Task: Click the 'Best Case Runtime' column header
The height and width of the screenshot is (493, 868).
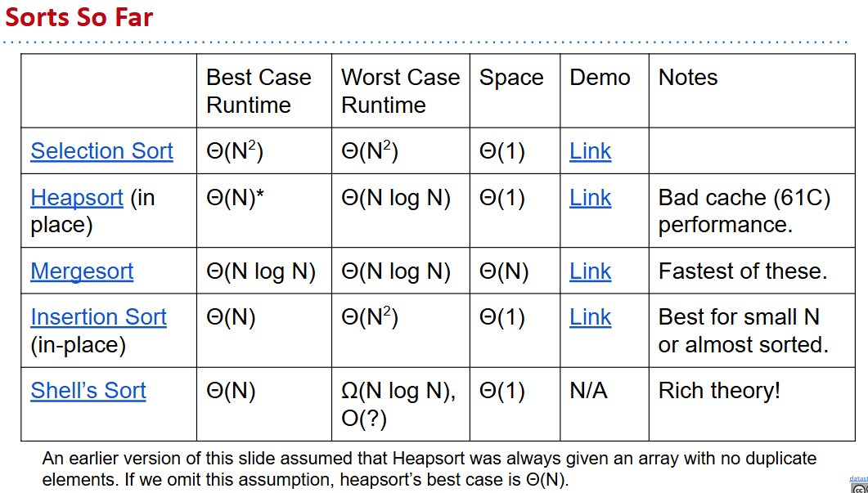Action: 259,91
